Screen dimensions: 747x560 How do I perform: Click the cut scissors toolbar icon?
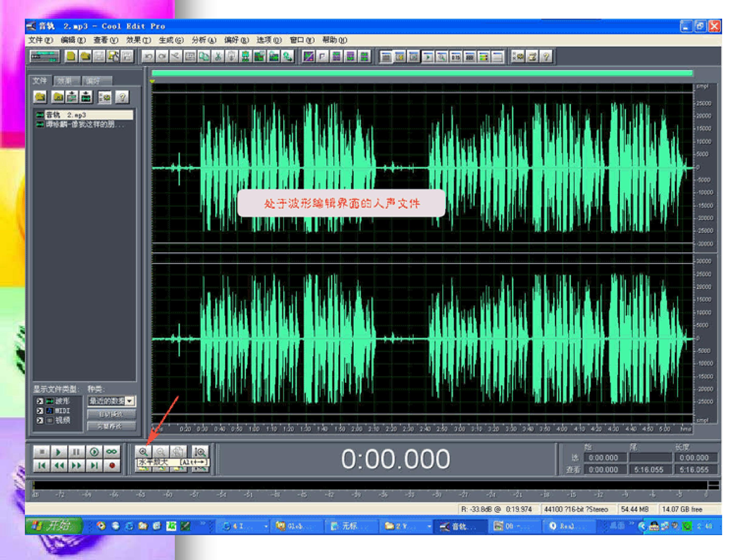[x=218, y=56]
